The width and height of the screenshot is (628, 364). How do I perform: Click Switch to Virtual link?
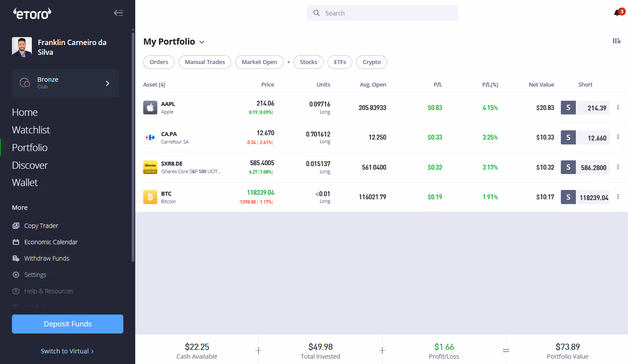point(67,351)
